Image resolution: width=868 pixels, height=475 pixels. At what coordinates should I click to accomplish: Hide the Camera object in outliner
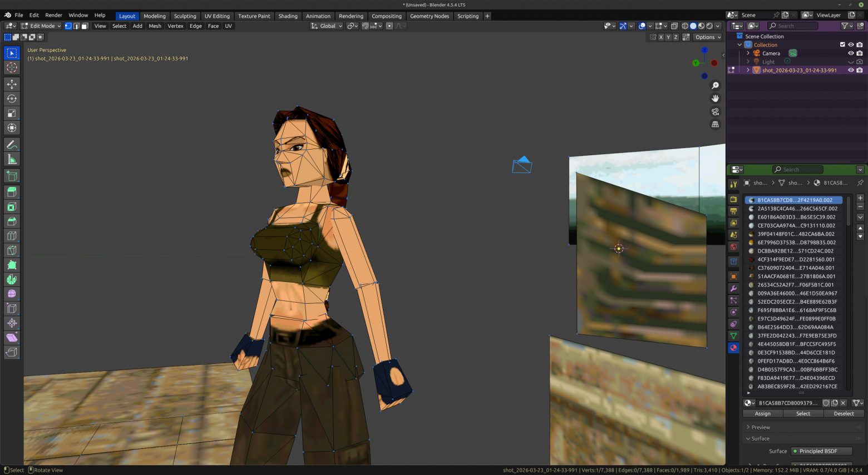pos(851,53)
